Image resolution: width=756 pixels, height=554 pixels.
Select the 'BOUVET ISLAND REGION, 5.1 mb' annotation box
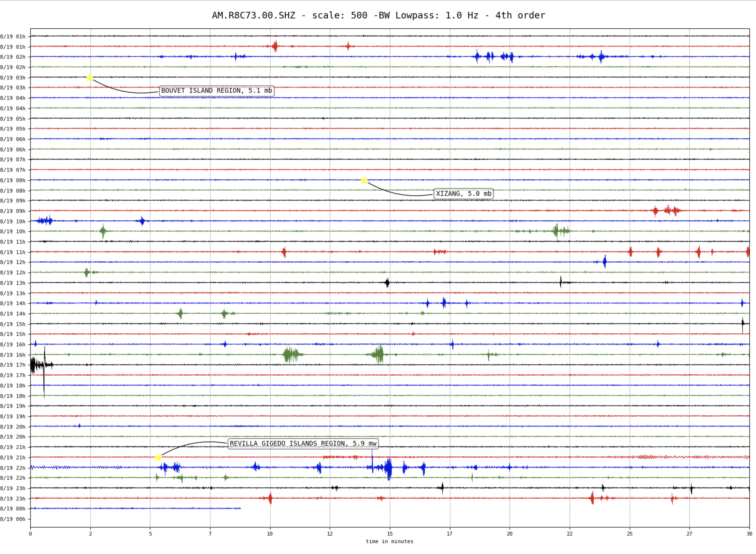[217, 91]
